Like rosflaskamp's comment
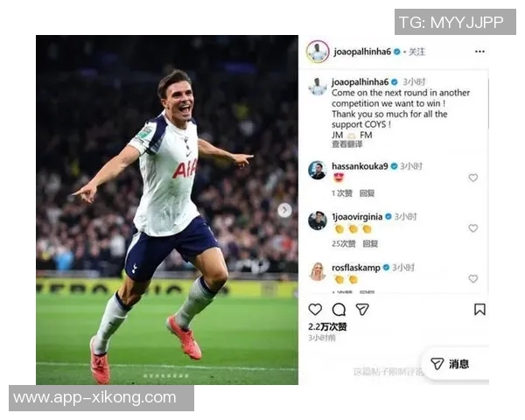Image resolution: width=525 pixels, height=420 pixels. [x=472, y=278]
